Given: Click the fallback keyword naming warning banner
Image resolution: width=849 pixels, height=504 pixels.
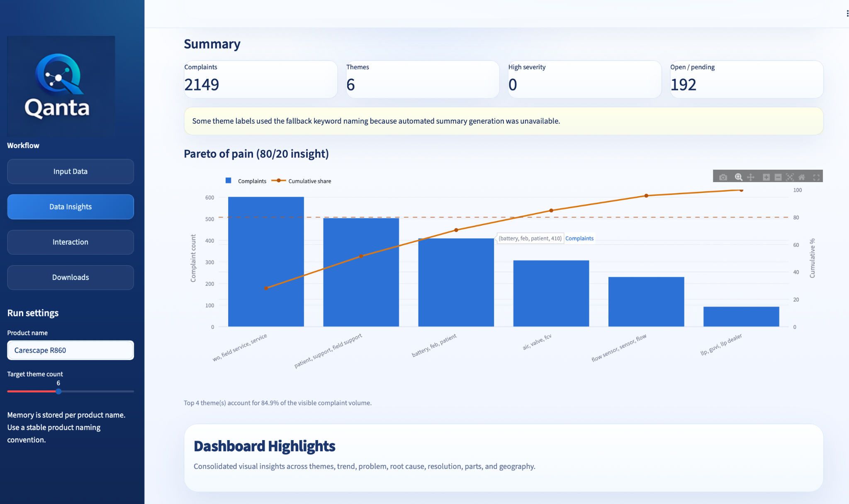Looking at the screenshot, I should coord(504,121).
